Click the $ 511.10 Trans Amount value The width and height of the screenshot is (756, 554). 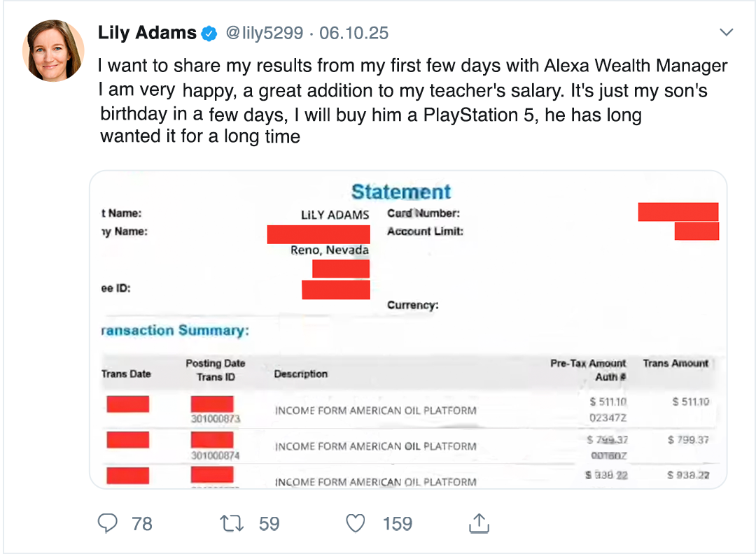pyautogui.click(x=690, y=402)
